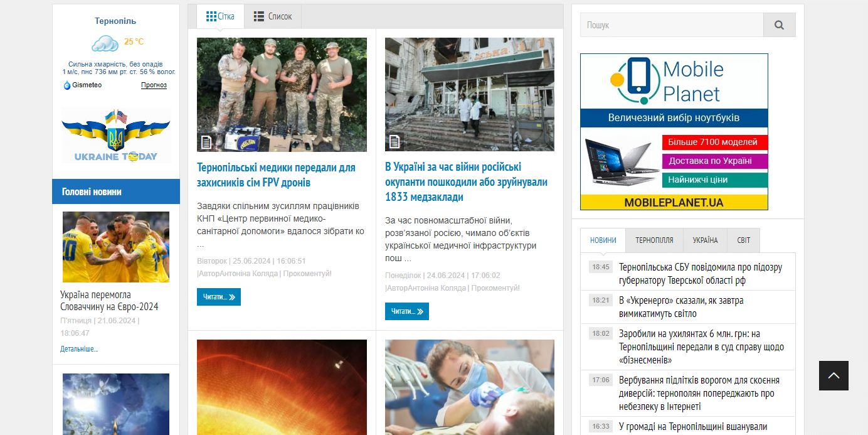
Task: Click the Ukraine Today banner
Action: tap(116, 136)
